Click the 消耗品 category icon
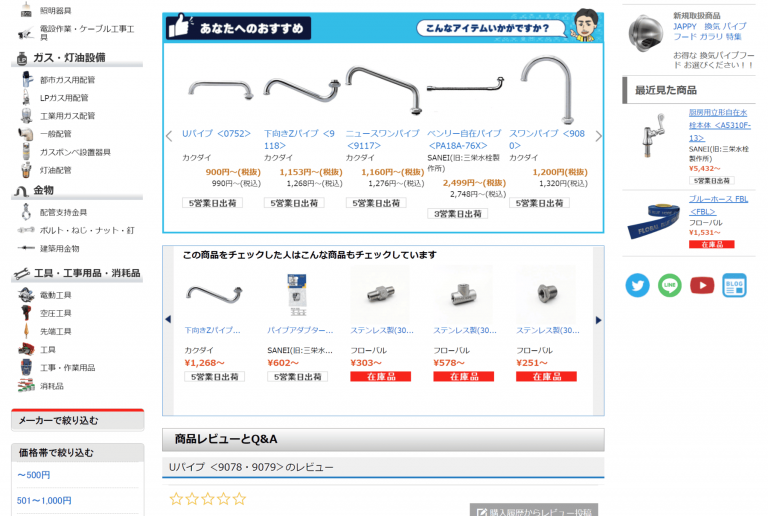The width and height of the screenshot is (768, 516). pyautogui.click(x=26, y=386)
